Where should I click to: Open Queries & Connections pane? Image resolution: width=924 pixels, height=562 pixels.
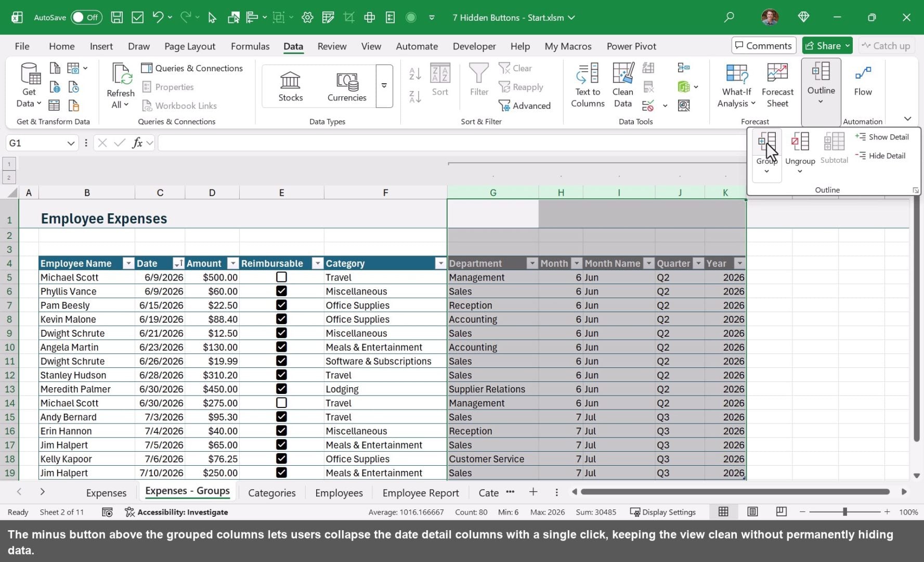(192, 68)
